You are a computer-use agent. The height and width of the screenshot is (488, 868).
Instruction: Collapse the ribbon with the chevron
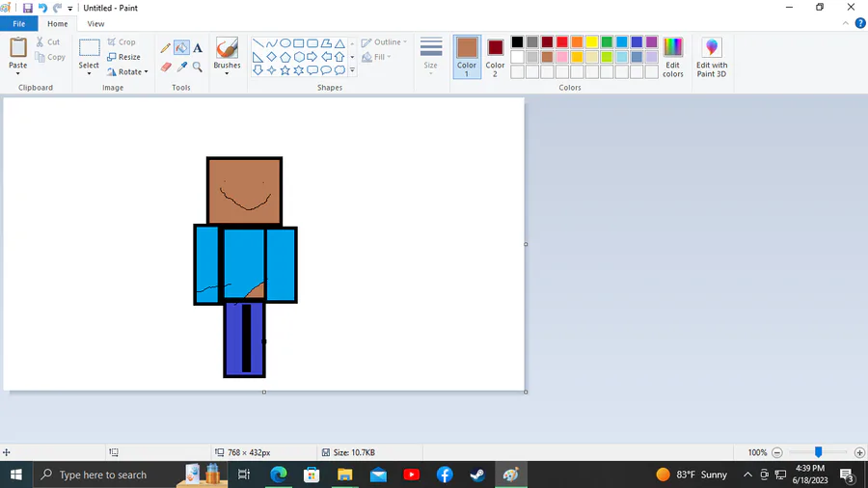coord(845,23)
